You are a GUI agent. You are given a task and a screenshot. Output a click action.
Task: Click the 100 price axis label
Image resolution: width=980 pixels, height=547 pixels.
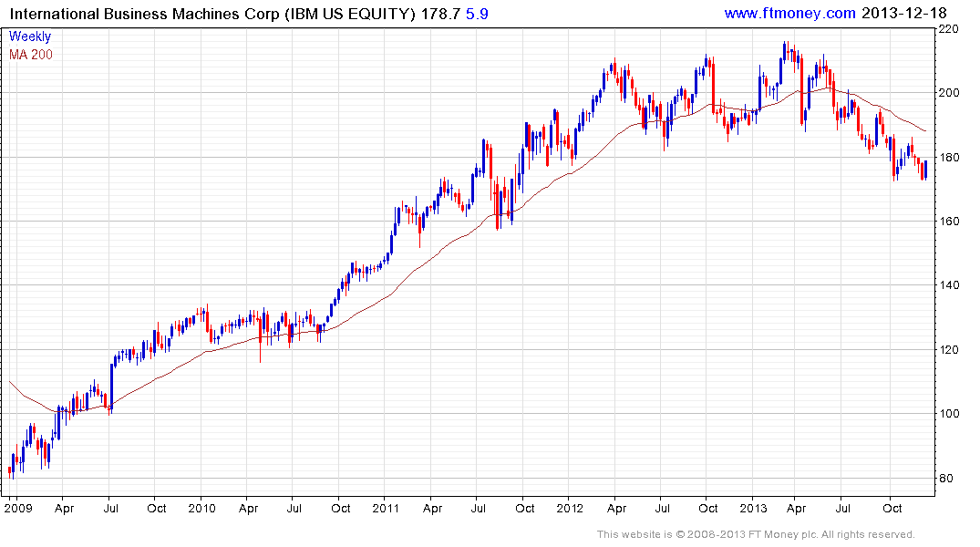coord(949,414)
